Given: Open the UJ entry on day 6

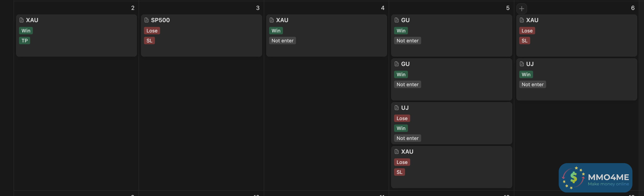Looking at the screenshot, I should (x=530, y=64).
